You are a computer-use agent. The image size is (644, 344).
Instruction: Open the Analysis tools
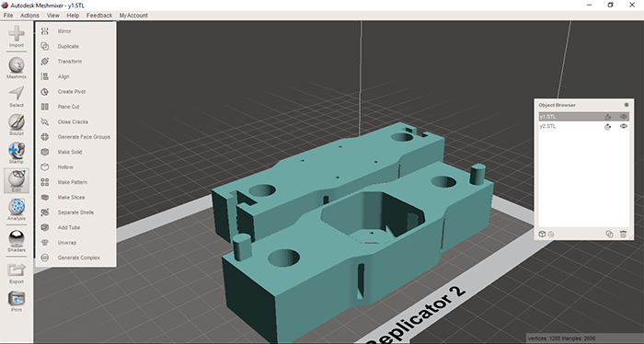(x=17, y=210)
